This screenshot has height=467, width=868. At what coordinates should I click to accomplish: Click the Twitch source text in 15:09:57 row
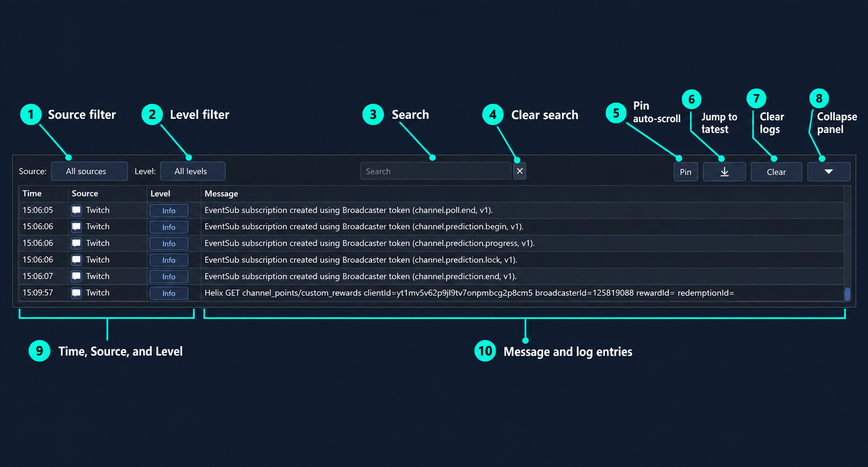coord(97,293)
